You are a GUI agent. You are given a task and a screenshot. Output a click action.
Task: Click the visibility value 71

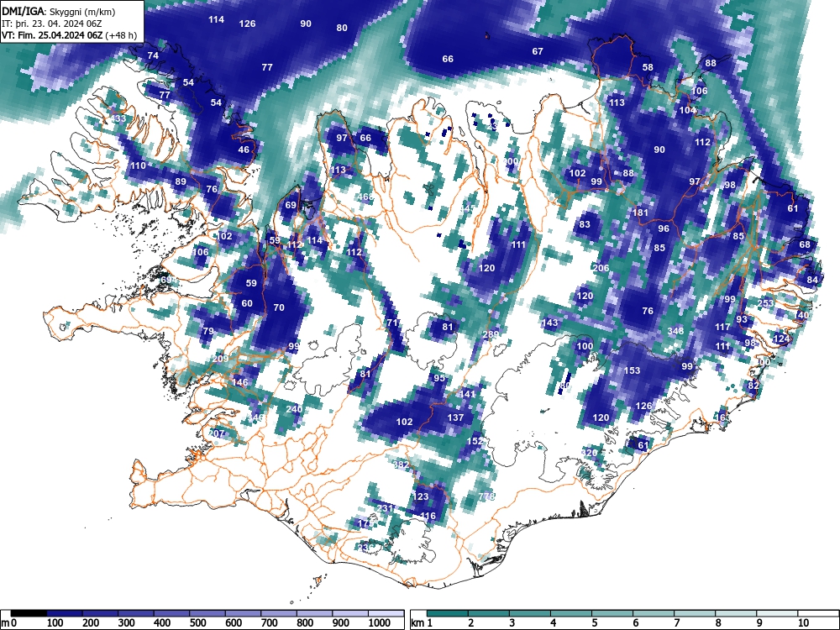click(392, 323)
